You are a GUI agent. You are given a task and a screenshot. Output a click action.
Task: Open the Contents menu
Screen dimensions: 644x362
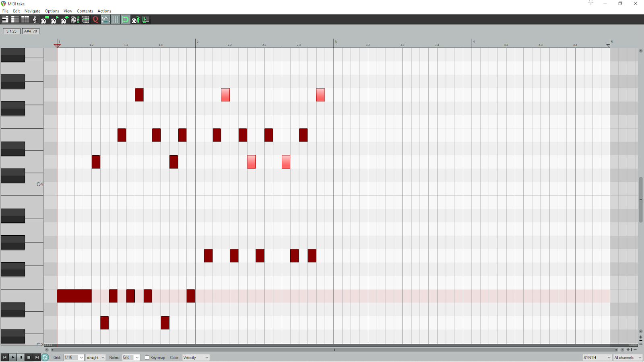85,11
